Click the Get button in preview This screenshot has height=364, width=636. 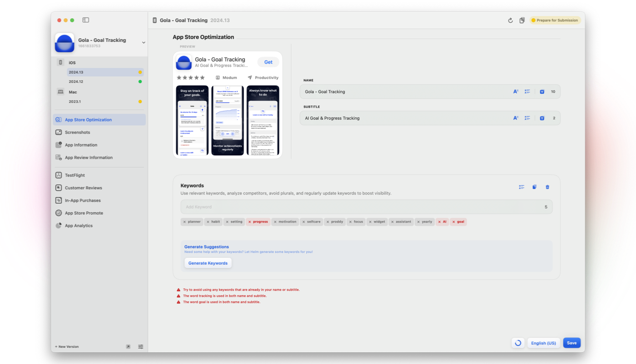[268, 62]
